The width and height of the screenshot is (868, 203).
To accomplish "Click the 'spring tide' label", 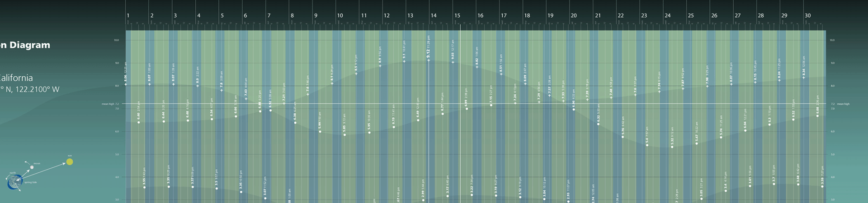I will click(31, 182).
